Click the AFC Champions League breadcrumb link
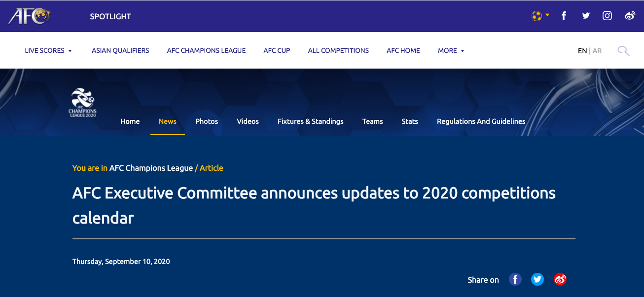Viewport: 644px width, 297px height. pos(151,168)
